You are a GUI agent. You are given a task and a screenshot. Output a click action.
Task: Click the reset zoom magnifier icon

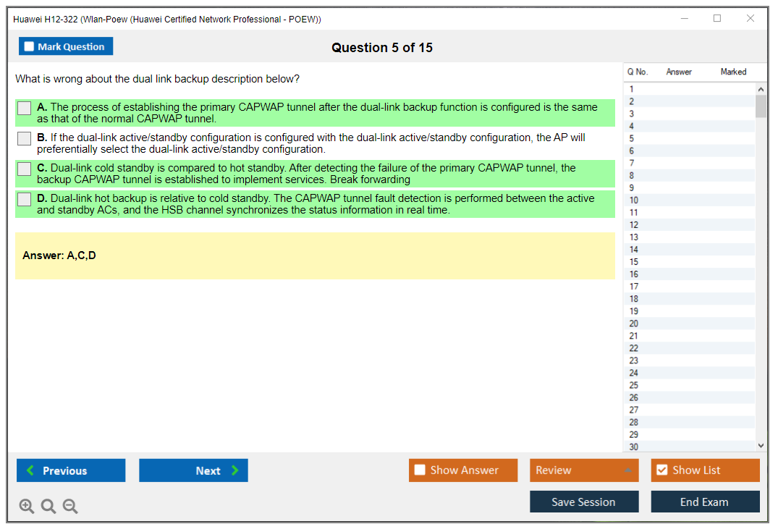[48, 507]
